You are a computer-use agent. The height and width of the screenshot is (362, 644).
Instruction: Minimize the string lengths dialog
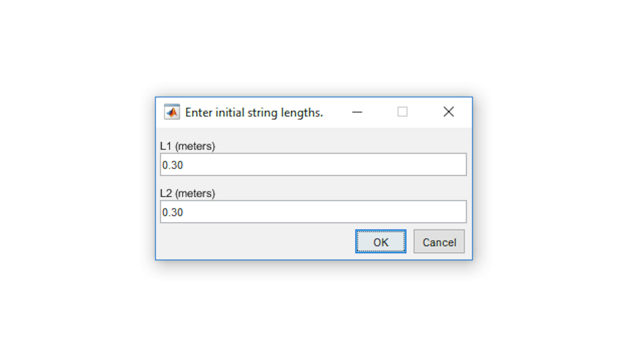click(357, 112)
